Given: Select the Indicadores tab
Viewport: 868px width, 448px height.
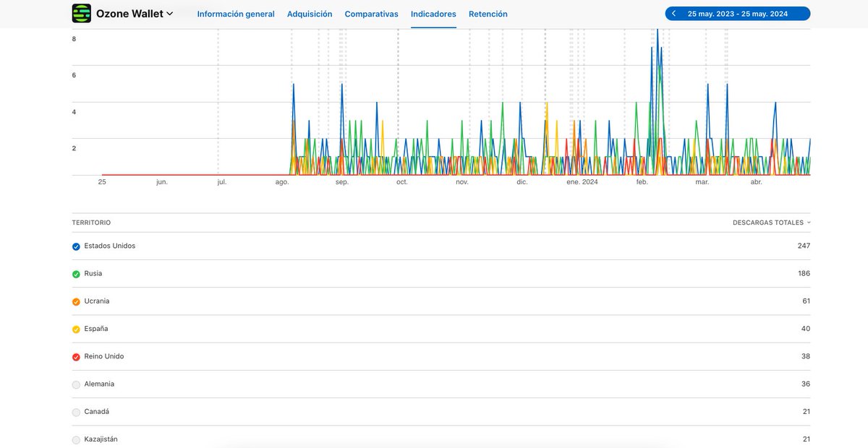Looking at the screenshot, I should [433, 14].
